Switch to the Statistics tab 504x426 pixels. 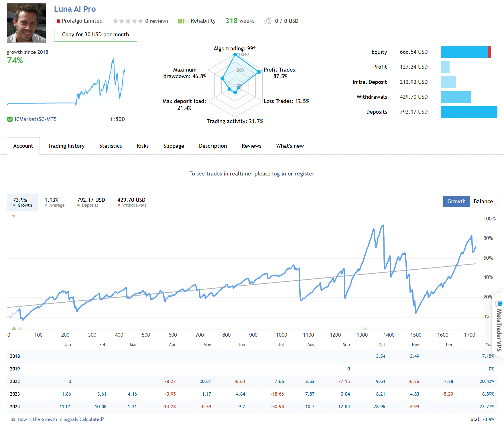pos(111,146)
